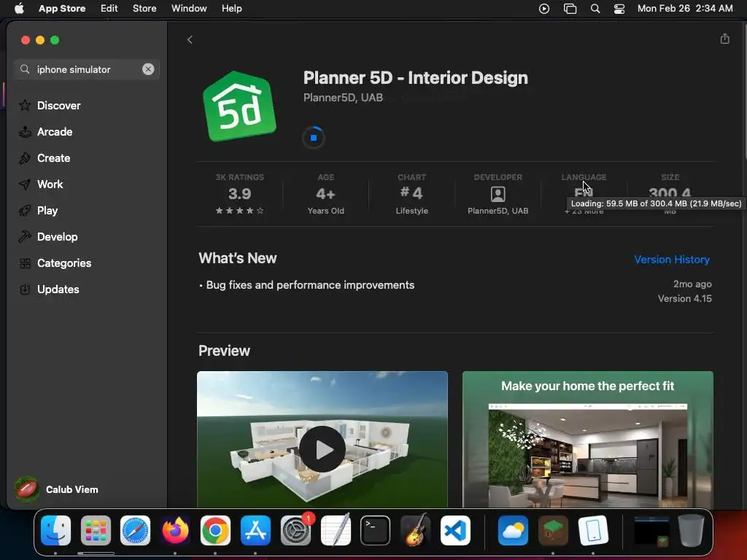This screenshot has width=747, height=560.
Task: Click the date and time in menu bar
Action: [x=685, y=9]
